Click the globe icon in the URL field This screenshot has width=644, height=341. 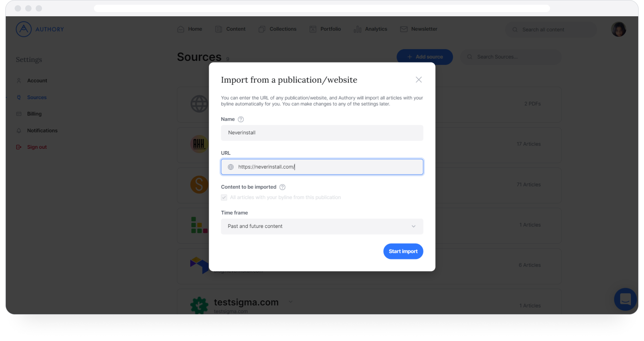[x=231, y=167]
